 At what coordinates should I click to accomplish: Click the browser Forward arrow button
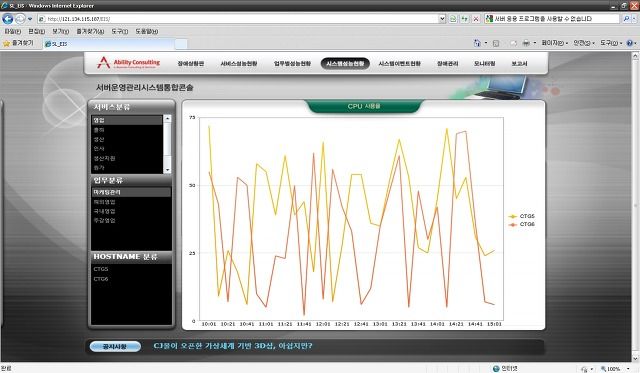pos(20,19)
